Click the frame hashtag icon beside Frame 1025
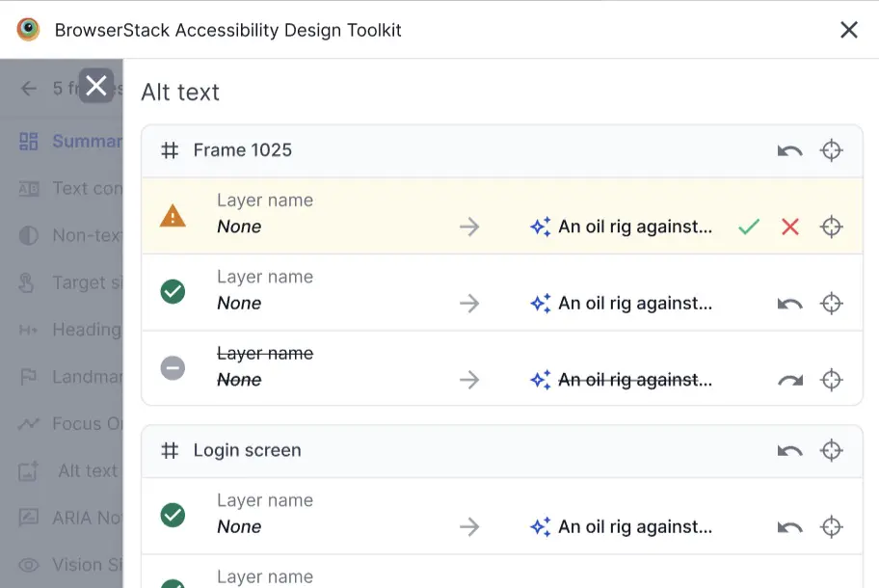The height and width of the screenshot is (588, 879). click(x=170, y=149)
